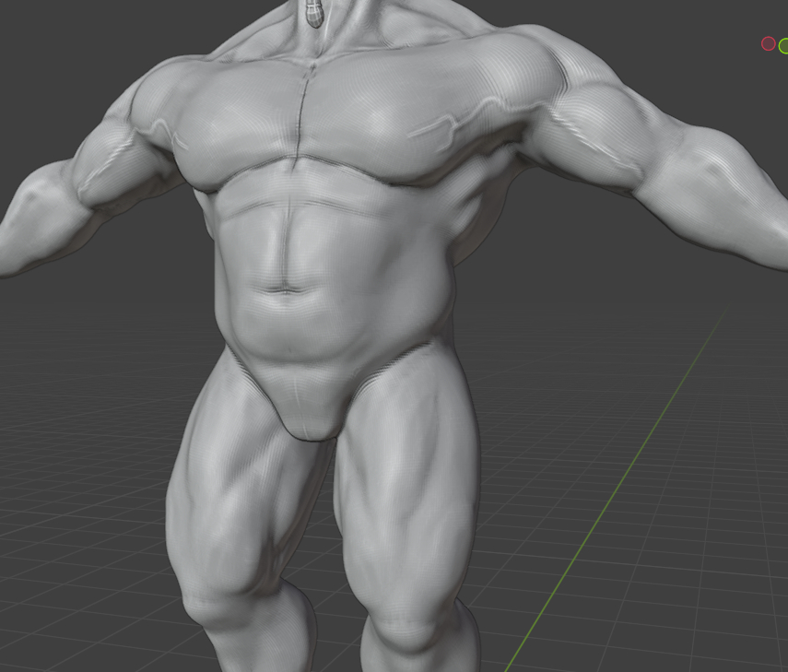Click the navel on the sculpted torso
The image size is (788, 672).
pyautogui.click(x=286, y=289)
